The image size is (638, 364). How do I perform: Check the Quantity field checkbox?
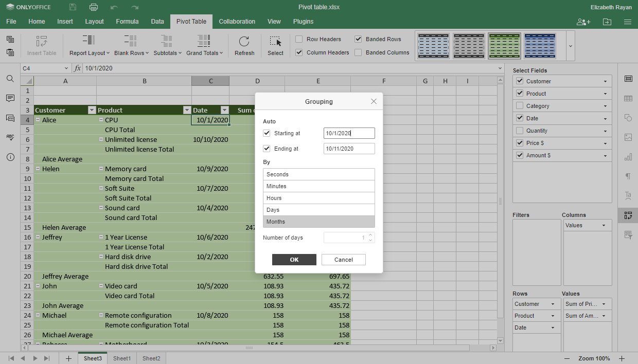click(520, 131)
